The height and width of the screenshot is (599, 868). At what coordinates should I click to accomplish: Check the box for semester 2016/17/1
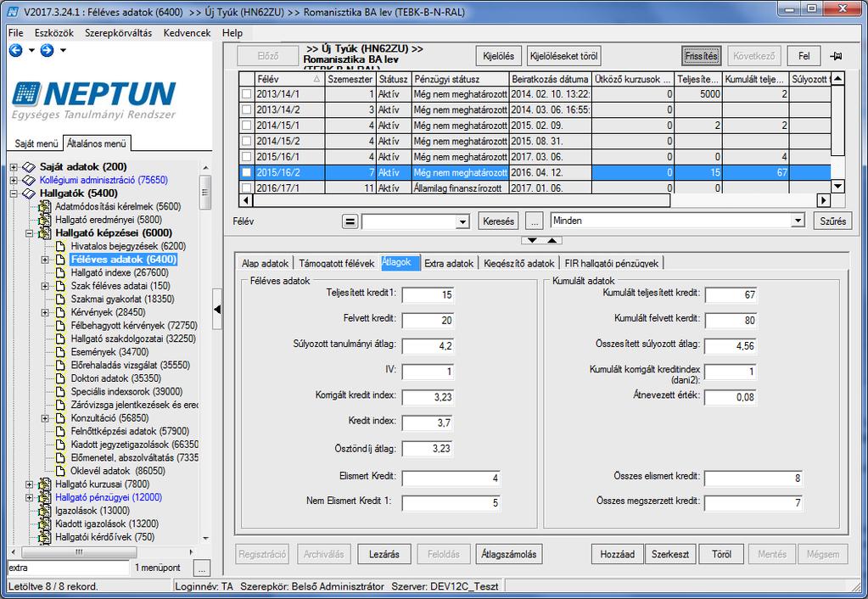click(x=246, y=188)
